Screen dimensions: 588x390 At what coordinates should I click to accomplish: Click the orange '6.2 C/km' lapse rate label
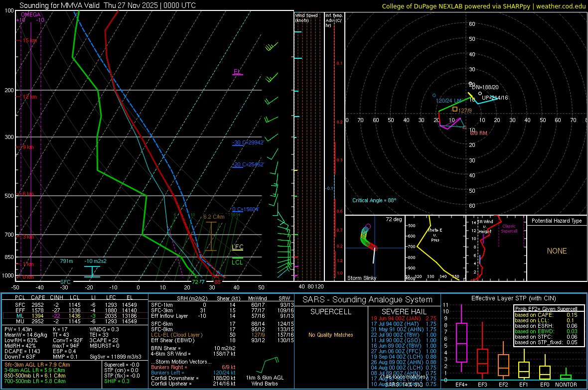coord(214,217)
